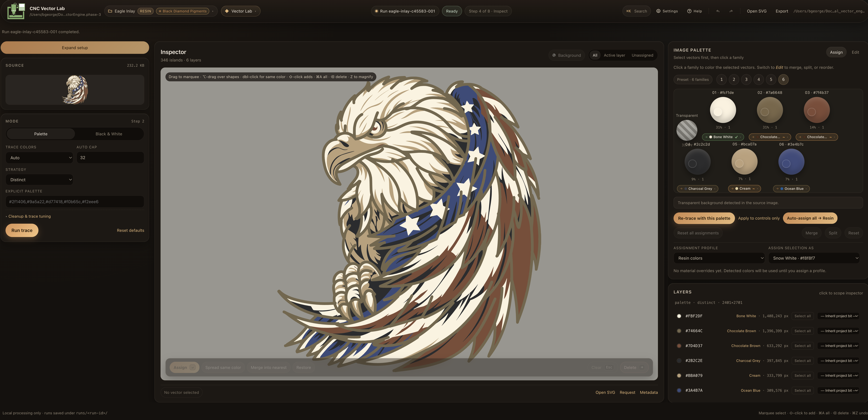Click Reset defaults link
868x420 pixels.
[x=130, y=230]
